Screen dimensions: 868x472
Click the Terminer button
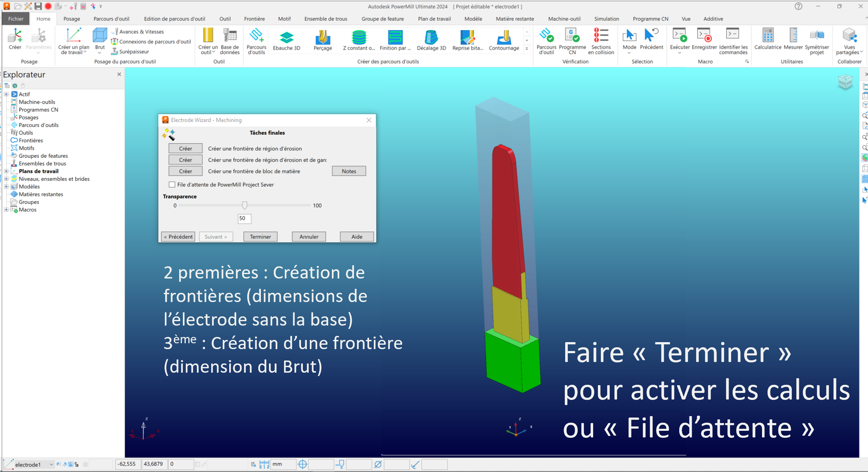(261, 237)
